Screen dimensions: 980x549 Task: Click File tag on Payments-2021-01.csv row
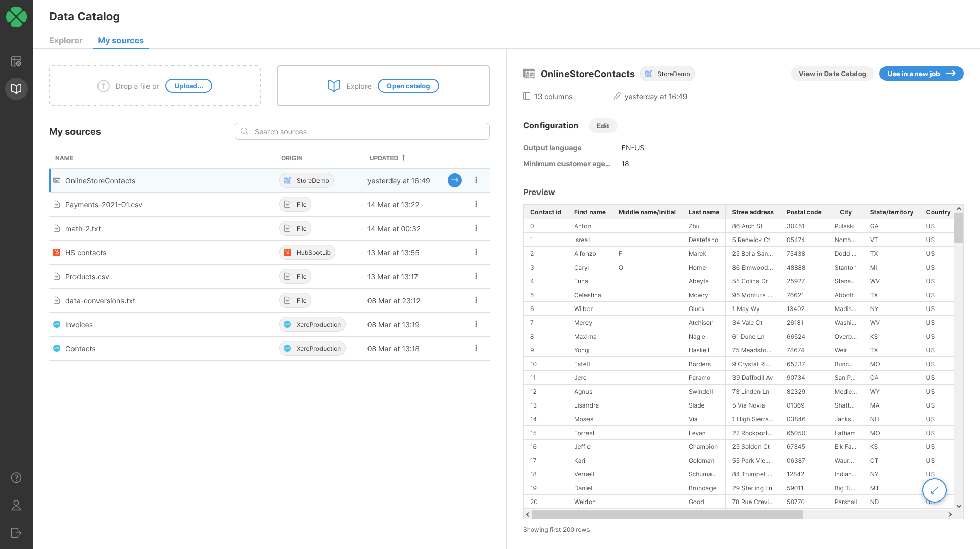(x=296, y=204)
